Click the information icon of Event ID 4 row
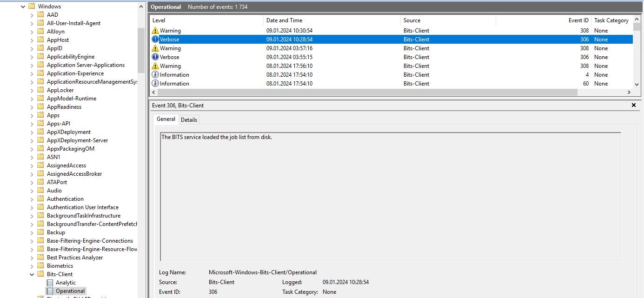The width and height of the screenshot is (644, 298). coord(155,75)
